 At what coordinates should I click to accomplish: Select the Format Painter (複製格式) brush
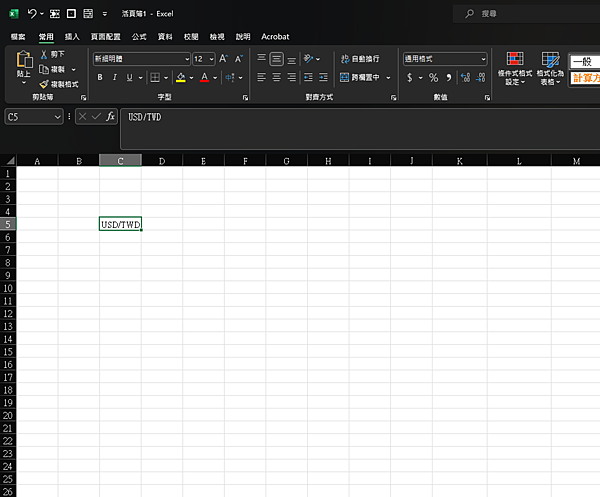click(x=44, y=84)
